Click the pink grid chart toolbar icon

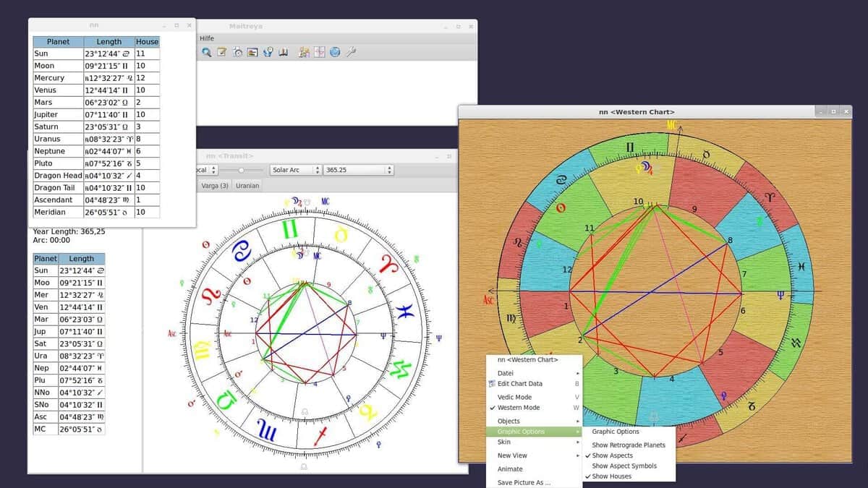click(x=320, y=52)
